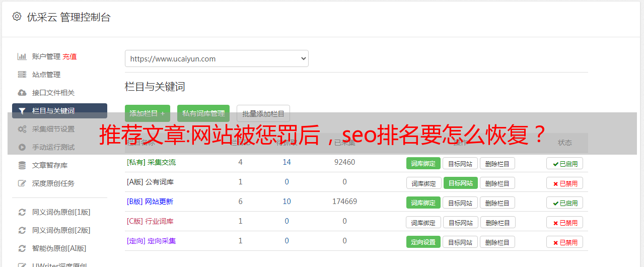Screen dimensions: 644x267
Task: Toggle 已启用 status for 采集交流
Action: pyautogui.click(x=565, y=163)
